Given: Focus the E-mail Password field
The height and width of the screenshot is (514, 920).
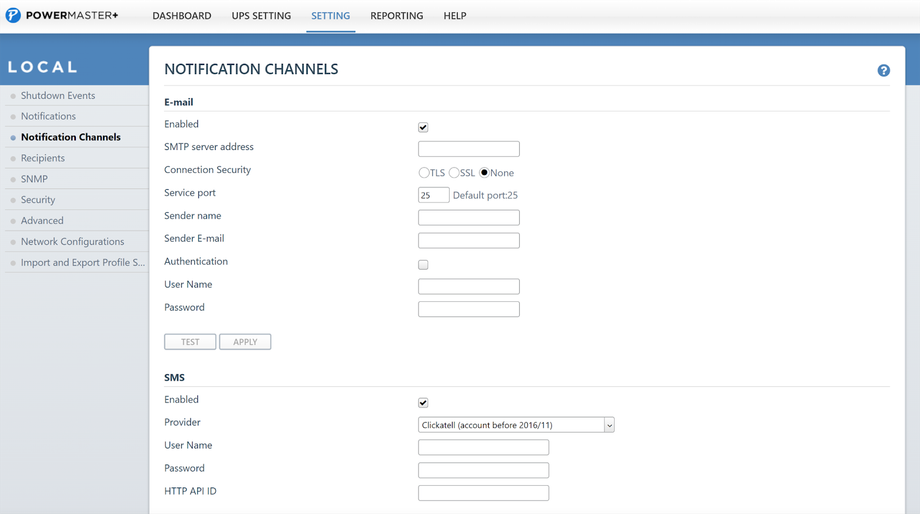Looking at the screenshot, I should coord(469,309).
